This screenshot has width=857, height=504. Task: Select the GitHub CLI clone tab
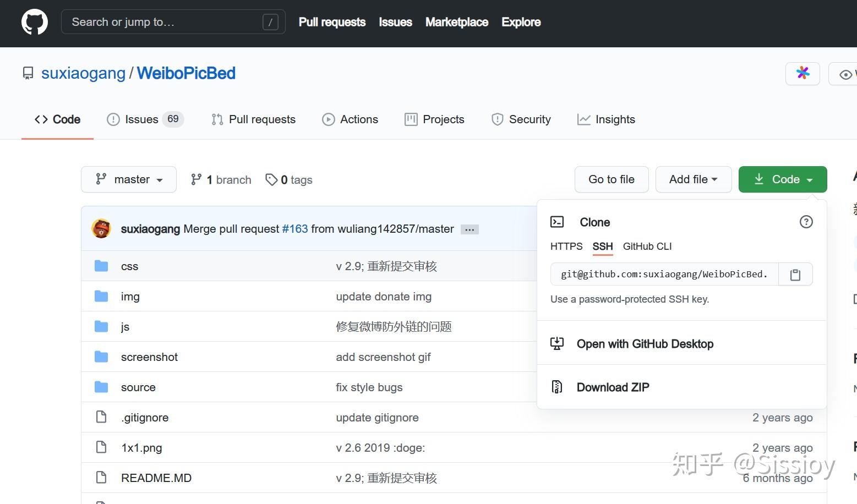click(x=647, y=246)
